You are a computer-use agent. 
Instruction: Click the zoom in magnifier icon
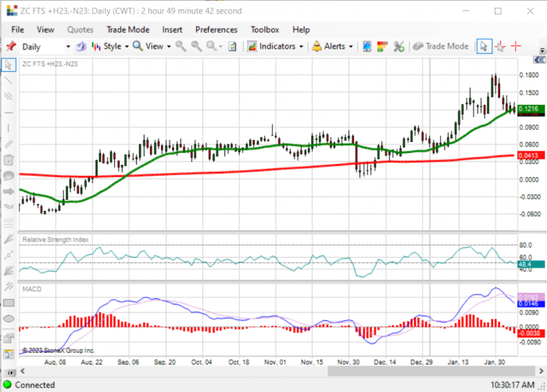(x=181, y=46)
